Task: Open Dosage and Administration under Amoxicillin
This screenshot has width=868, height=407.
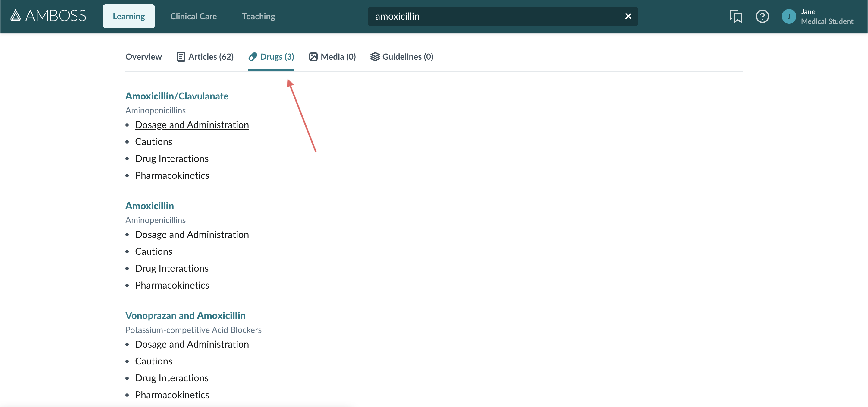Action: [192, 235]
